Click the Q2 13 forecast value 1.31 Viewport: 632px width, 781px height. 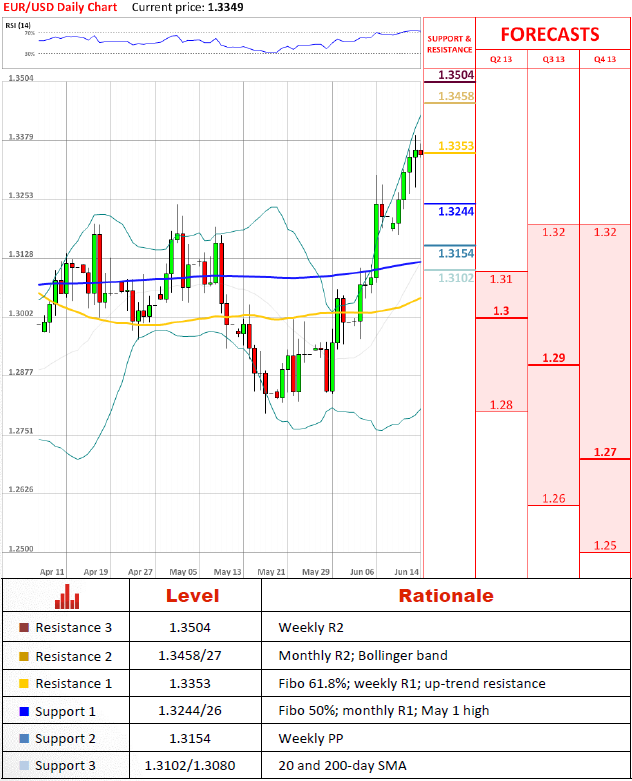501,279
